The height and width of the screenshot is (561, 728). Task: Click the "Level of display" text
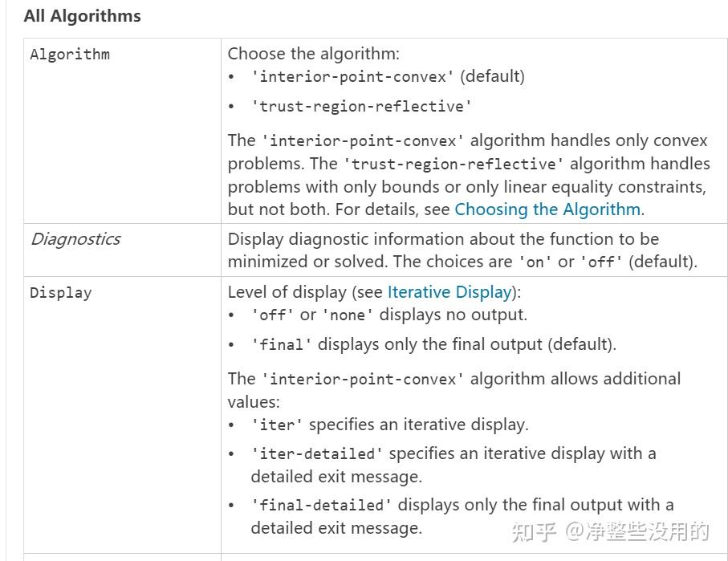(x=287, y=292)
